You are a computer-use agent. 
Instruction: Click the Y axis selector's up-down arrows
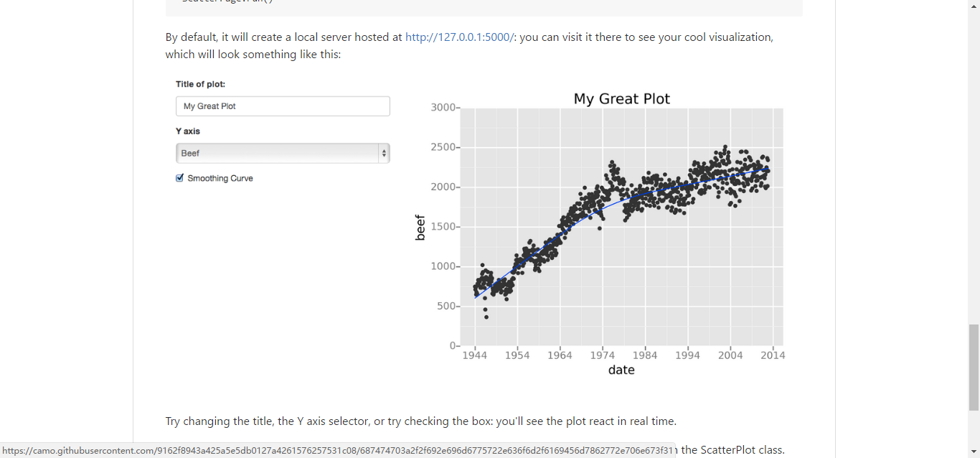pyautogui.click(x=384, y=154)
